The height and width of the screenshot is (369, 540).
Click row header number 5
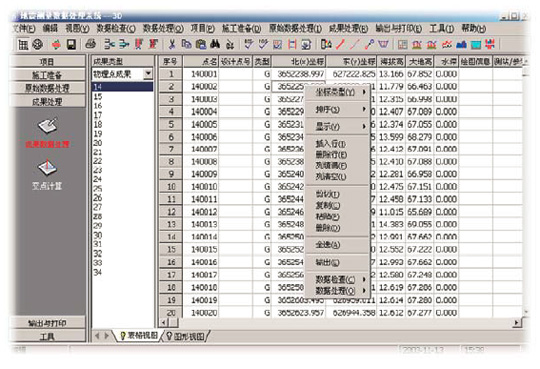point(171,124)
